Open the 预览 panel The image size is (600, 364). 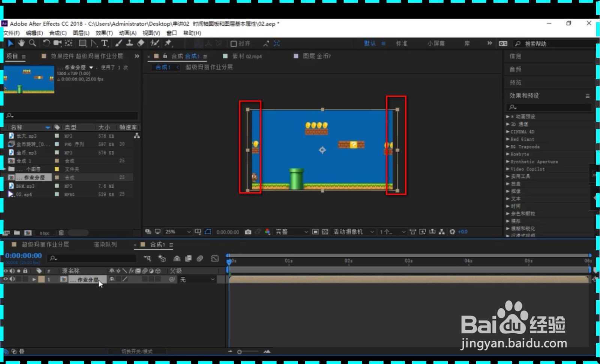pyautogui.click(x=515, y=82)
